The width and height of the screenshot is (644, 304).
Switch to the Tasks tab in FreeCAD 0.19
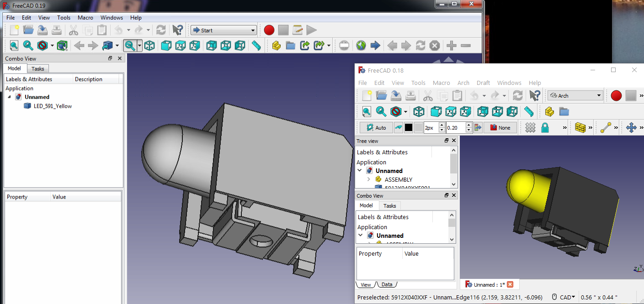[x=38, y=68]
